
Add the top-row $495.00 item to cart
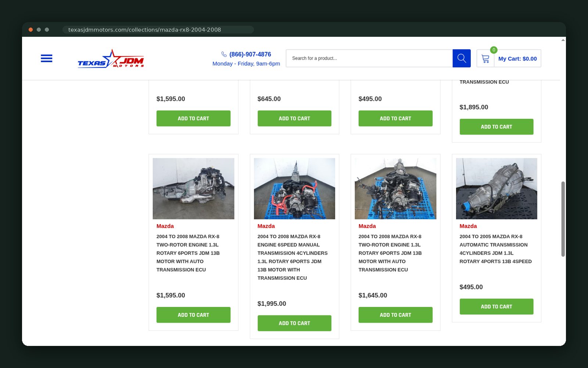395,118
